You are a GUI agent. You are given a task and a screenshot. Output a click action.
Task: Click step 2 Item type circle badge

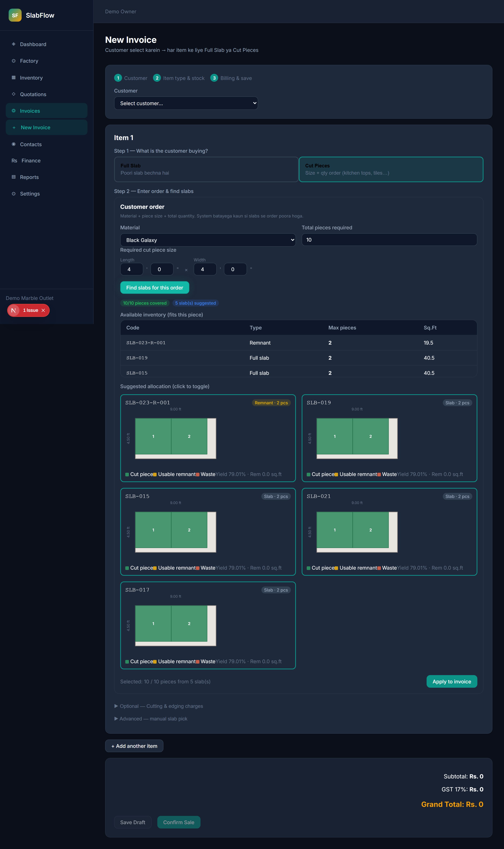[157, 78]
